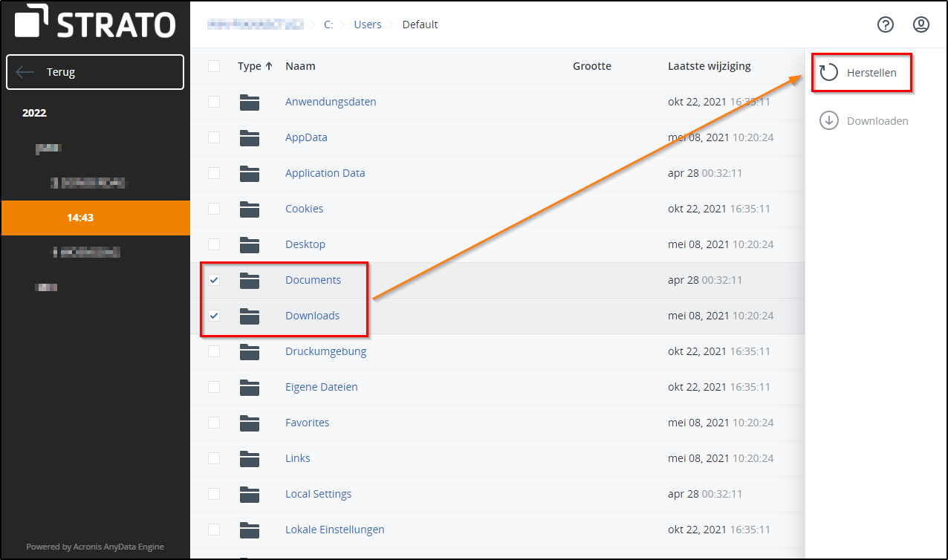This screenshot has height=560, width=948.
Task: Click the Herstellen restore arrow icon
Action: 828,73
